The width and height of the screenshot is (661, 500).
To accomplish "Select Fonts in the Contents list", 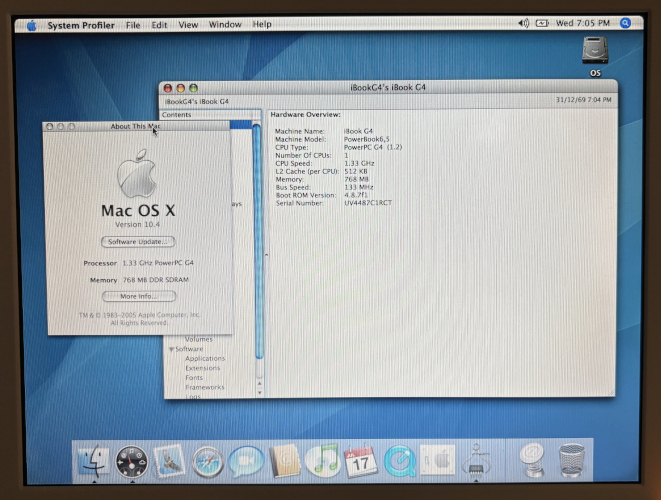I will 194,378.
